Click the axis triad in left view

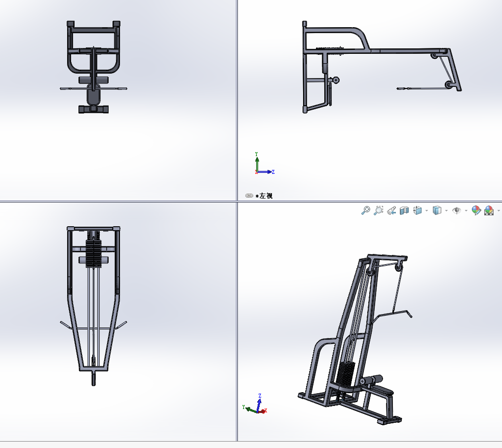pos(264,164)
